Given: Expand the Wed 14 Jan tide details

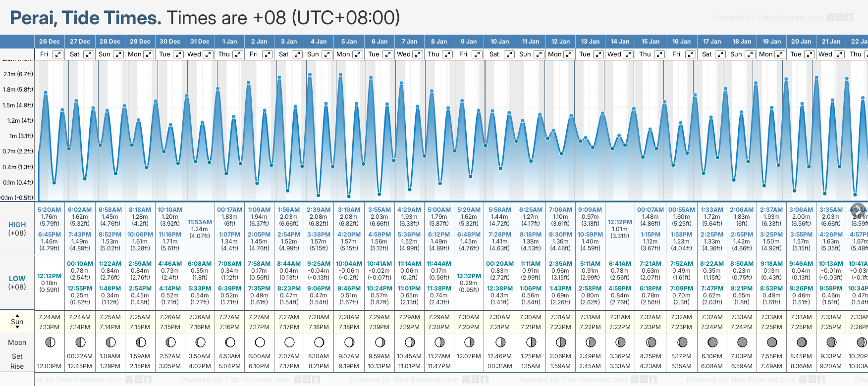Looking at the screenshot, I should tap(628, 54).
